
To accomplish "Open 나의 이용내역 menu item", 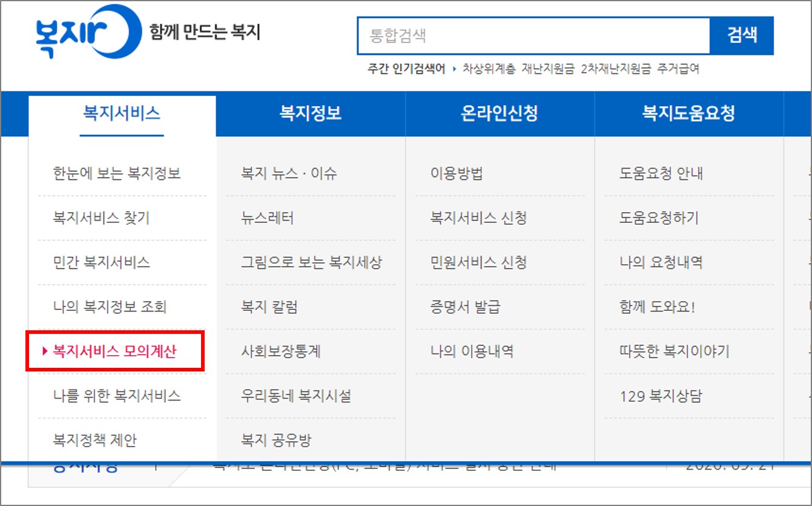I will coord(472,351).
